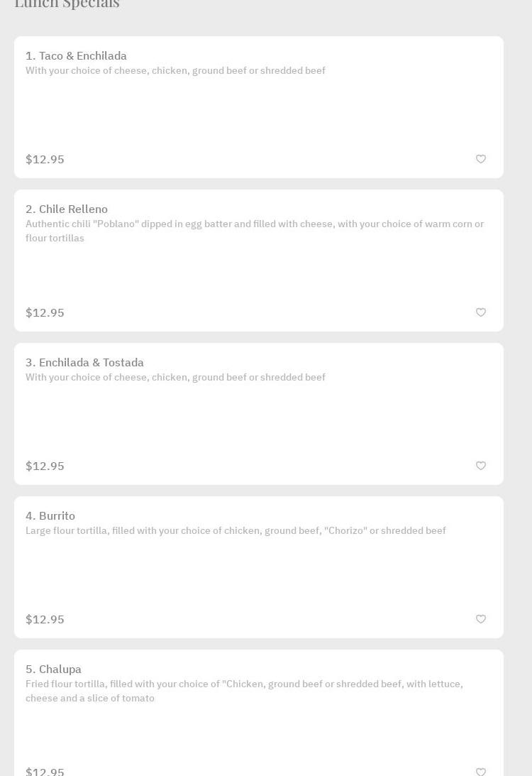
Task: Select the Enchilada & Tostada $12.95 price
Action: coord(45,466)
